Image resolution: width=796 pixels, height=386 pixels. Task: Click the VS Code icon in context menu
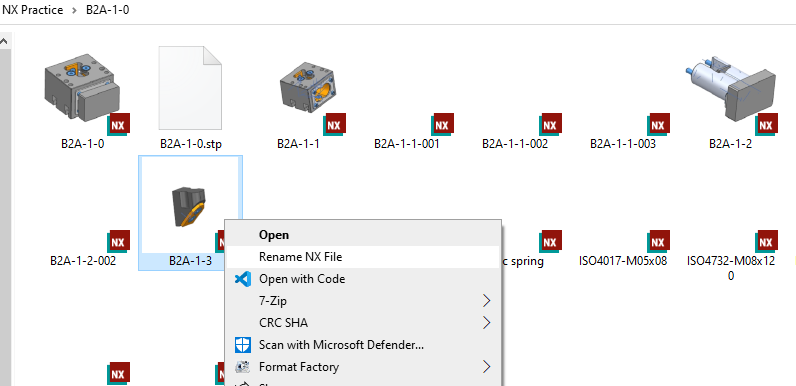[243, 279]
